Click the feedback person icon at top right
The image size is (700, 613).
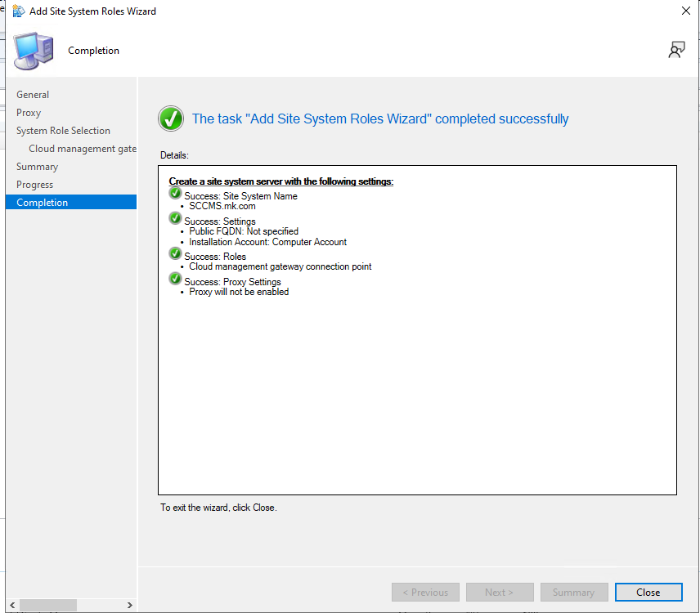coord(676,51)
